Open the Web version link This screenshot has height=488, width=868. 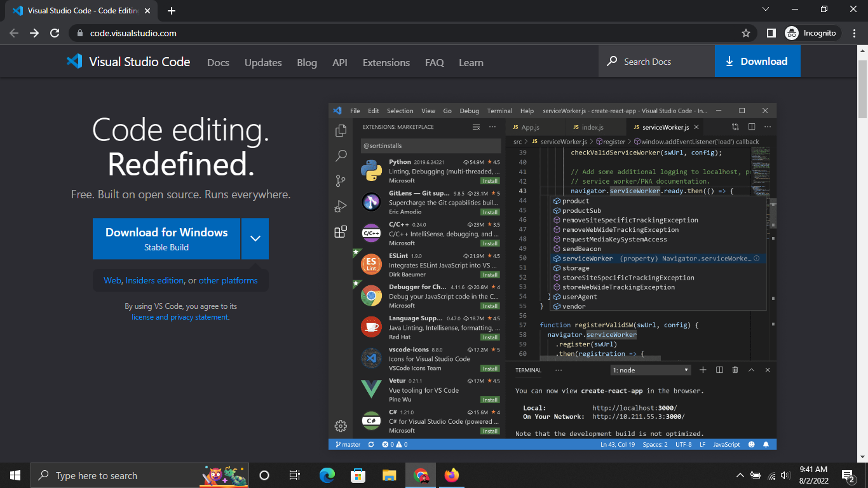(x=112, y=280)
